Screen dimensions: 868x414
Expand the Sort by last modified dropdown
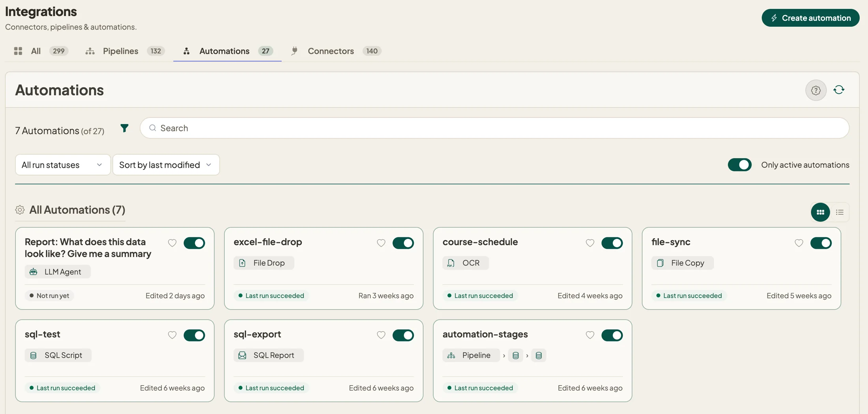[166, 165]
